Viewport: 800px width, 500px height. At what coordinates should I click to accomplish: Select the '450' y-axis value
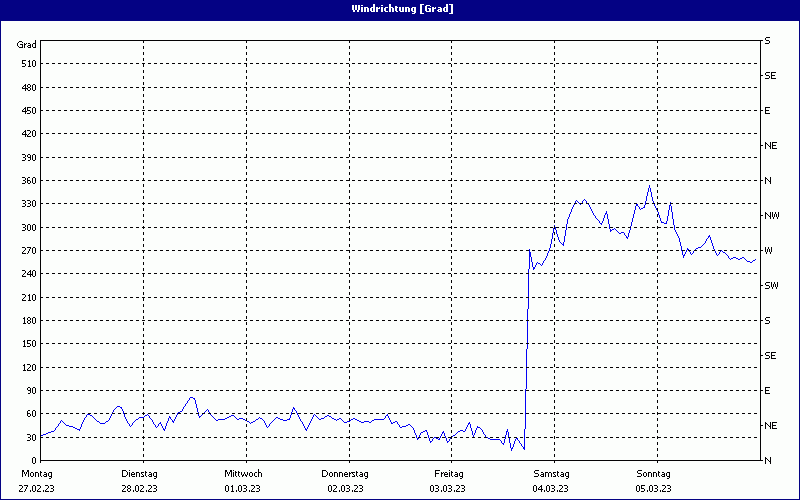pyautogui.click(x=29, y=111)
